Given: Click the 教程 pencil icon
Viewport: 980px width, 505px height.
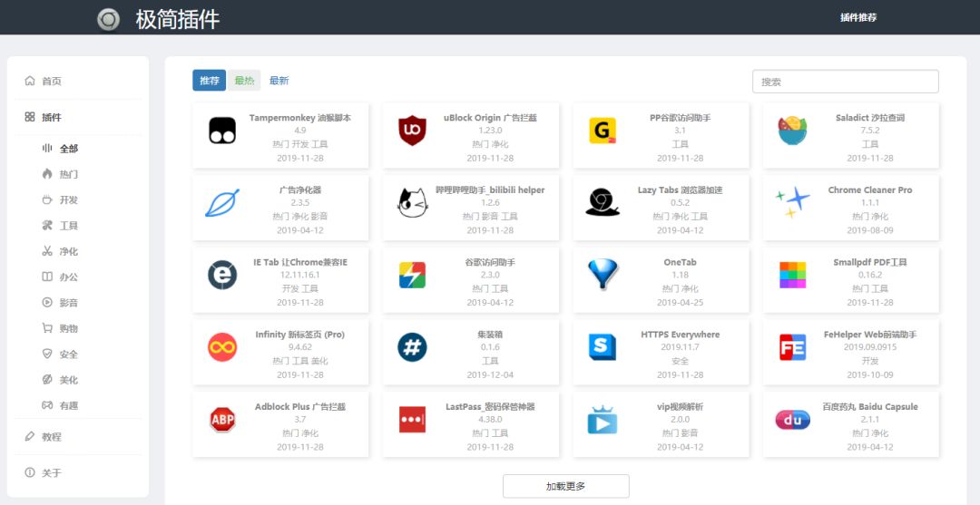Looking at the screenshot, I should [29, 436].
